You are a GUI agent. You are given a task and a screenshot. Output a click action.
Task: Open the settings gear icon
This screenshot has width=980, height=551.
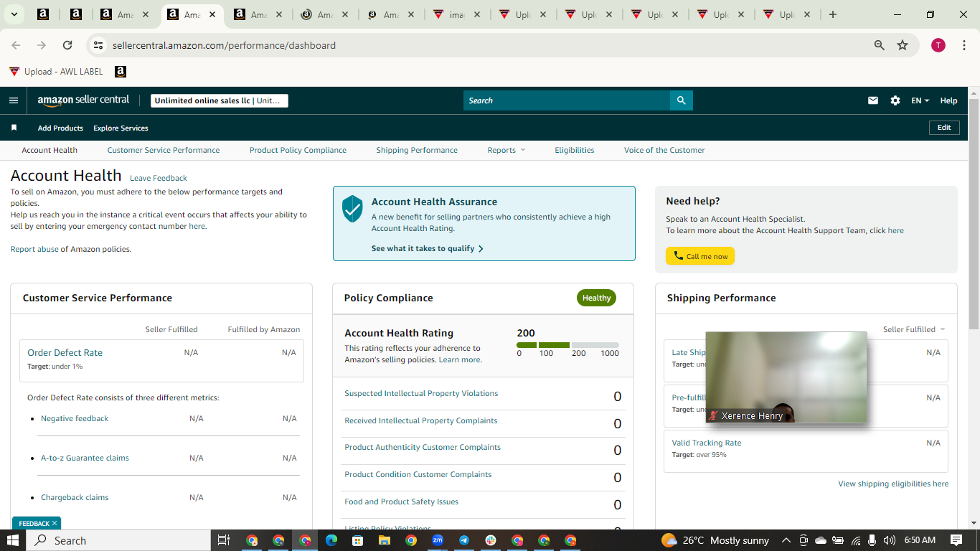tap(895, 100)
